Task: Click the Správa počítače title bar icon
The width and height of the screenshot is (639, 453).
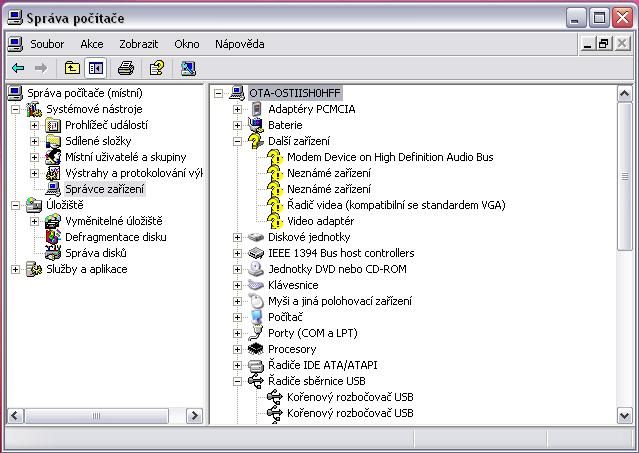Action: 15,18
